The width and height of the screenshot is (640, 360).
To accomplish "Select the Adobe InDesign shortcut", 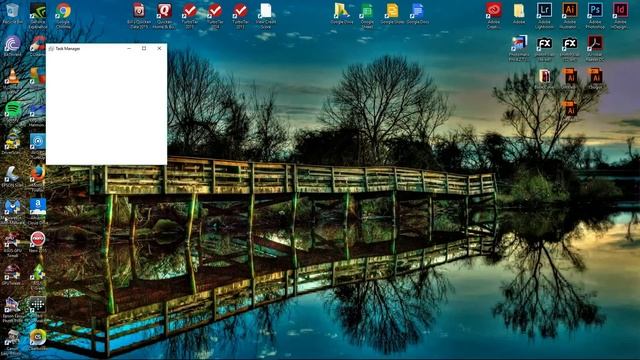I will tap(620, 11).
